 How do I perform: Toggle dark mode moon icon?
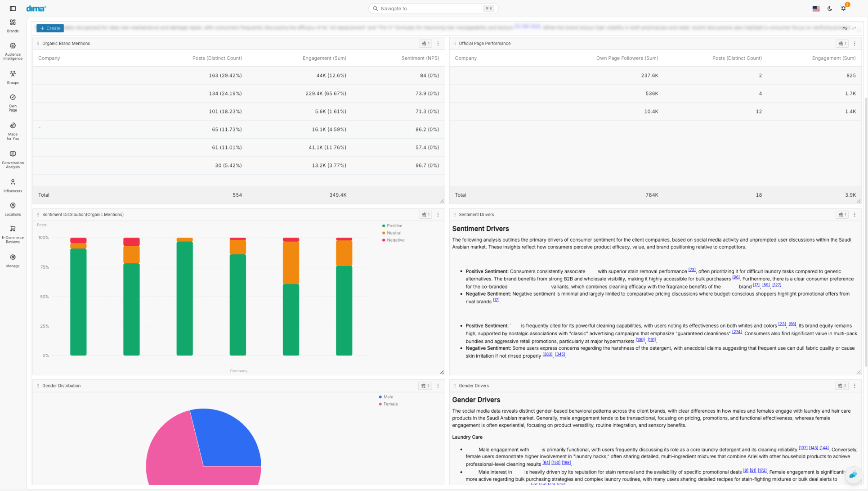click(x=830, y=9)
